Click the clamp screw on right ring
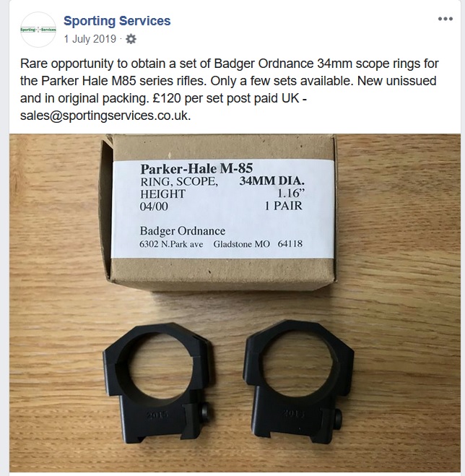The image size is (465, 476). (338, 417)
